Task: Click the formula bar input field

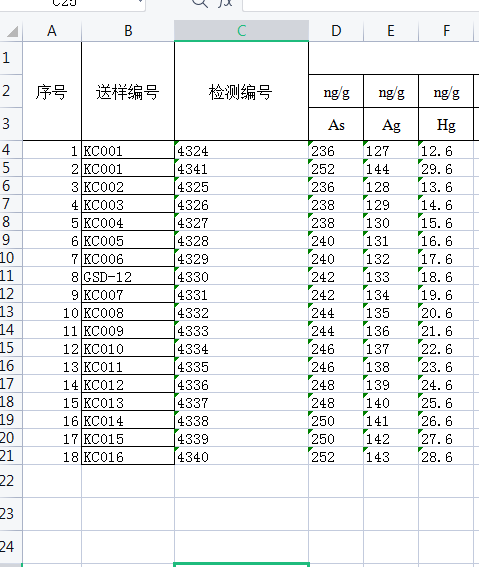Action: [x=361, y=4]
